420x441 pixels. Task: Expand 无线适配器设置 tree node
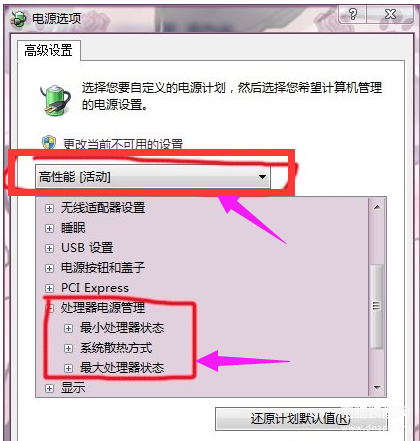click(x=49, y=209)
